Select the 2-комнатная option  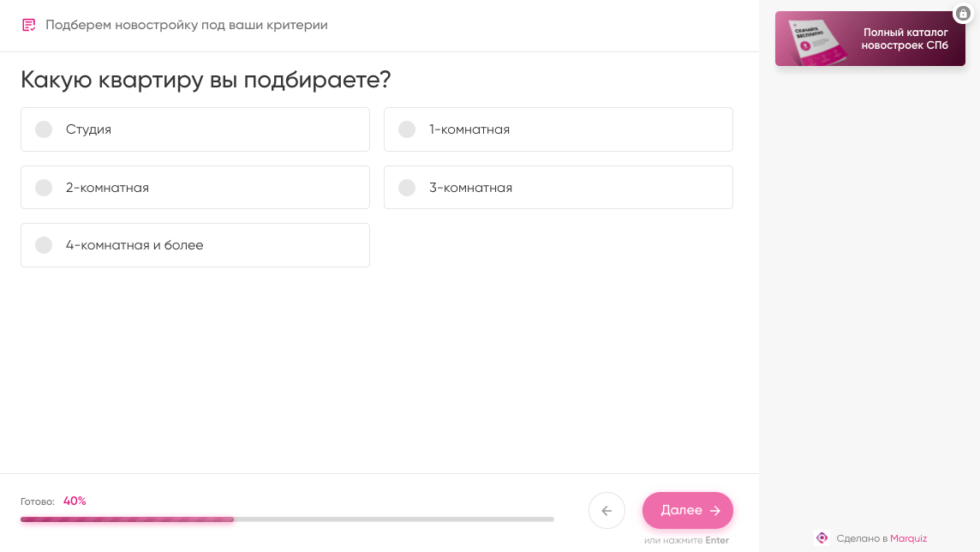[x=194, y=187]
